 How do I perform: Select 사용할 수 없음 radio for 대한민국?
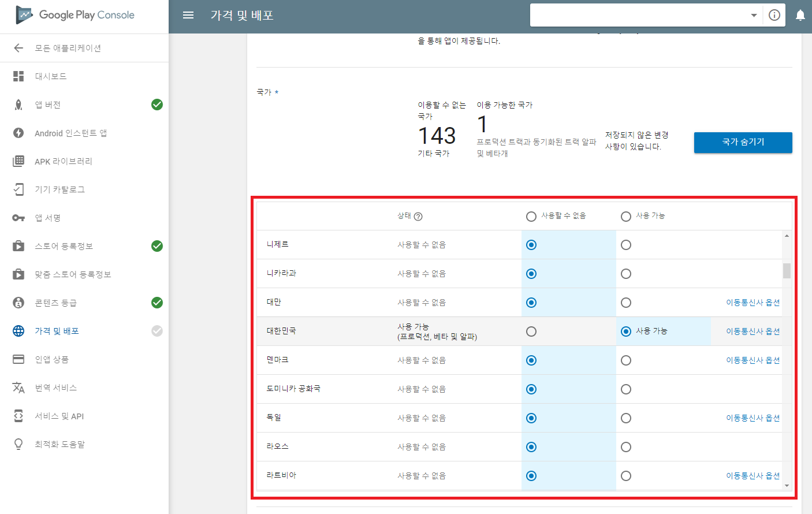coord(531,332)
